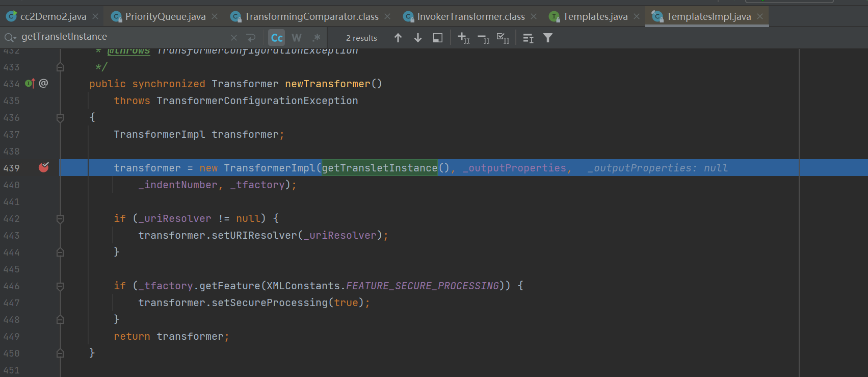The width and height of the screenshot is (868, 377).
Task: Open InvokerTransformer.class tab
Action: tap(464, 17)
